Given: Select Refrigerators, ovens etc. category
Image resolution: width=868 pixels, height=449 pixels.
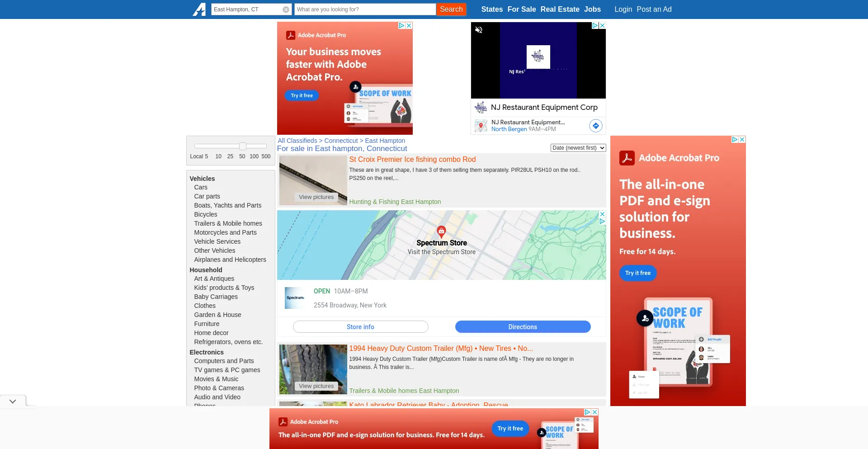Looking at the screenshot, I should [228, 342].
